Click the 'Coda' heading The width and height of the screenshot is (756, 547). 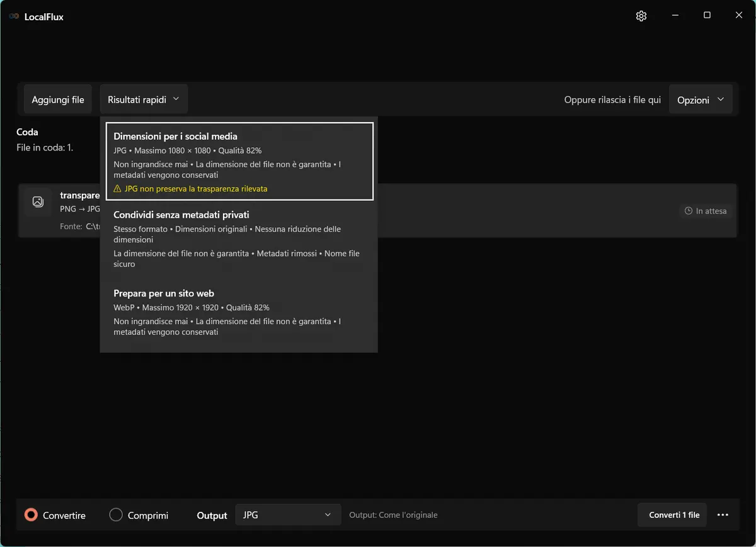click(27, 132)
